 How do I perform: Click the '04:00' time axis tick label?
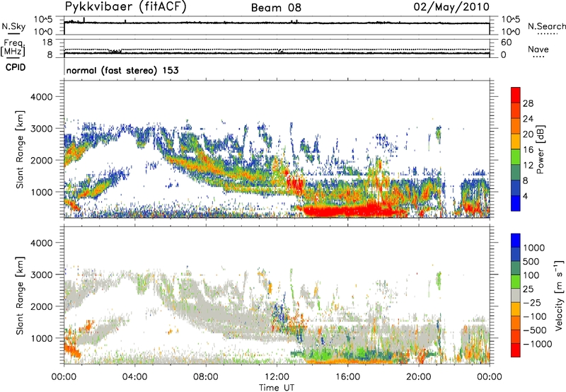pos(134,377)
